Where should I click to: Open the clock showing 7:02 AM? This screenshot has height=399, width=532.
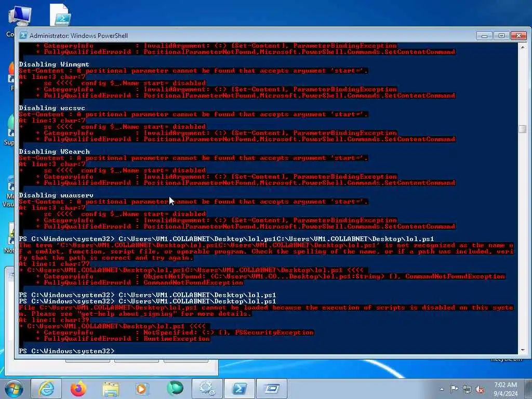(506, 389)
